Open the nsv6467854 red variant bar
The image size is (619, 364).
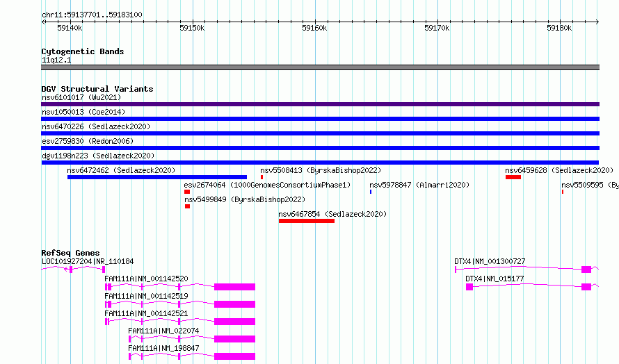click(307, 221)
